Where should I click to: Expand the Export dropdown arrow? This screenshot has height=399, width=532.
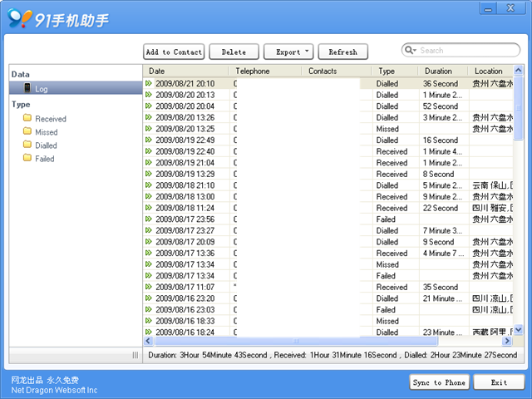click(307, 52)
